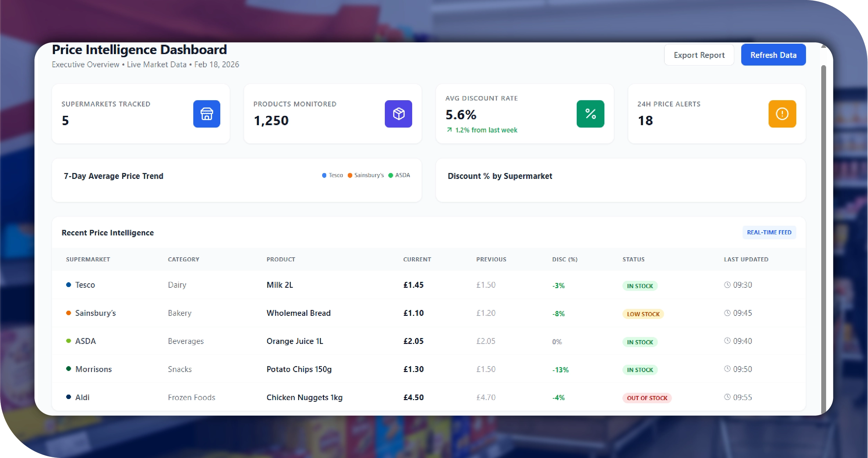
Task: Click the blue store icon for Supermarkets Tracked
Action: (x=206, y=114)
